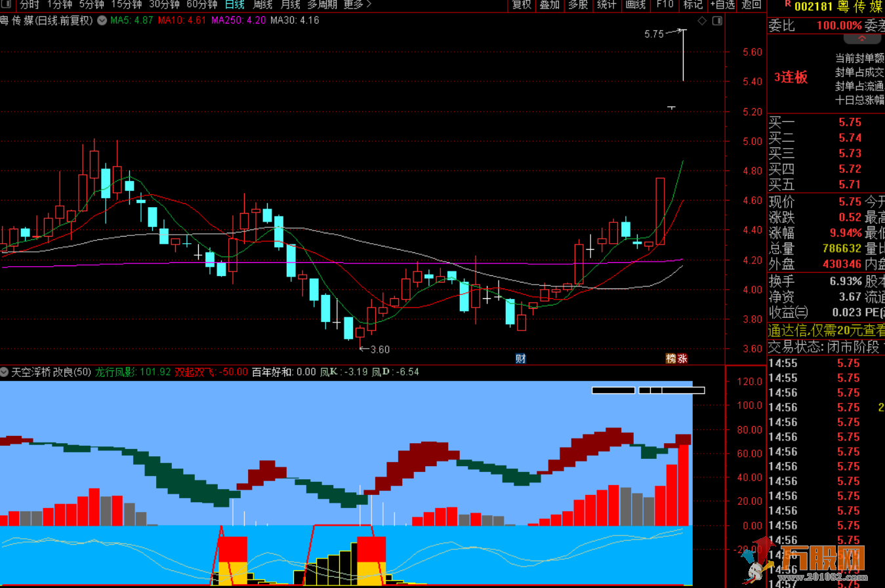Screen dimensions: 885x588
Task: Select 买一 price 5.75
Action: click(x=850, y=122)
